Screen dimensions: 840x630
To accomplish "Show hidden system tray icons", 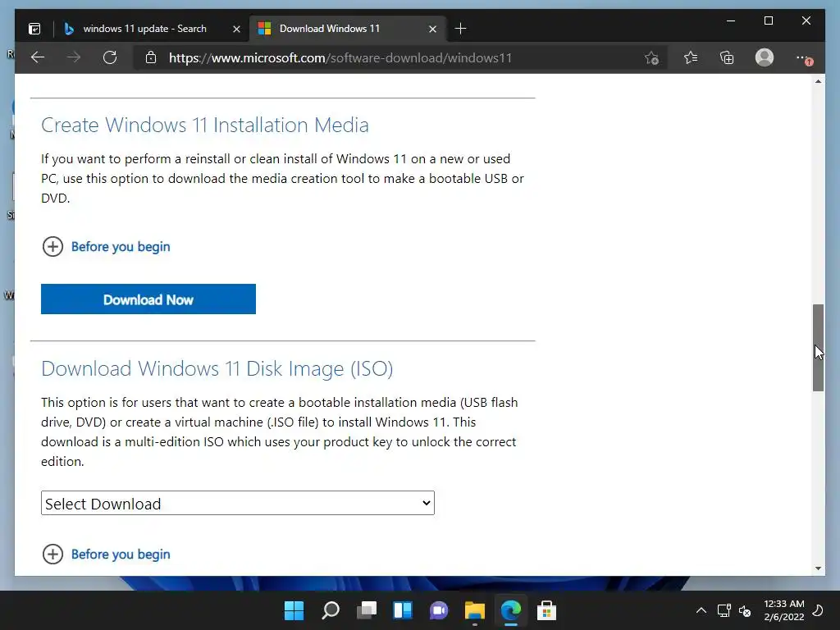I will tap(701, 610).
